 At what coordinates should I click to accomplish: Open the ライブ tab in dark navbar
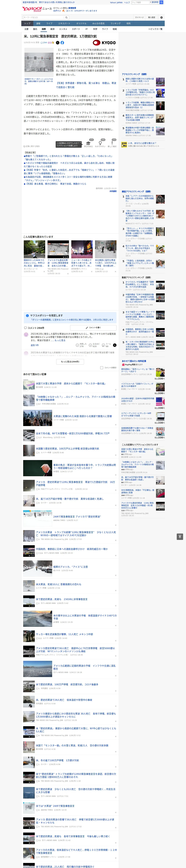coord(49,23)
